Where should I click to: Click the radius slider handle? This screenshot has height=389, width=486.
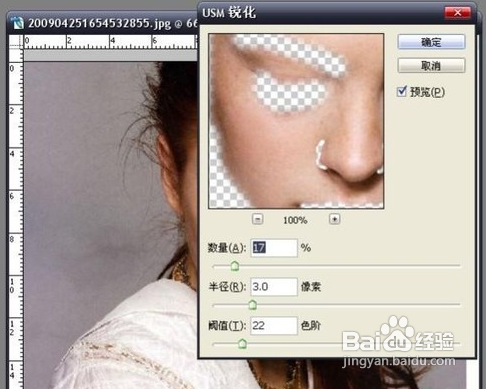253,305
